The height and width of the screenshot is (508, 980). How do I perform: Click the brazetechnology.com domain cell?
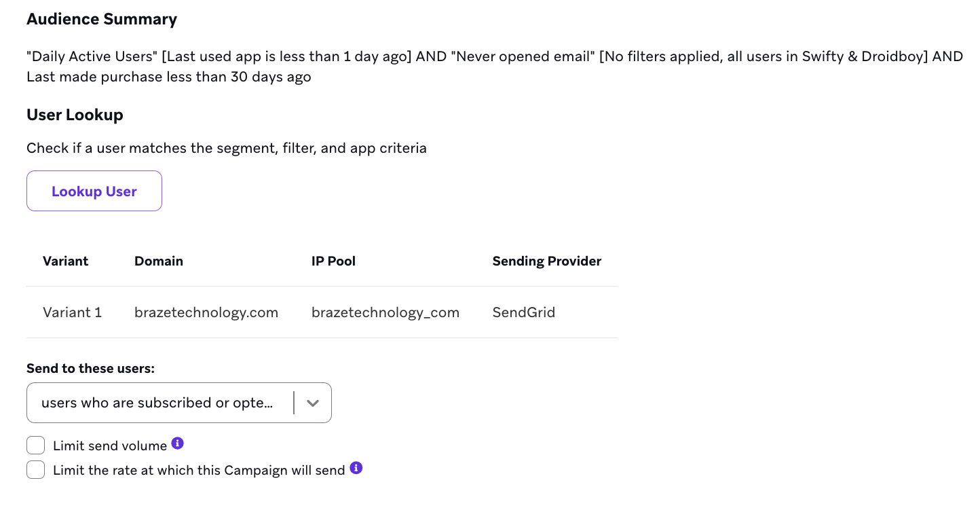206,312
